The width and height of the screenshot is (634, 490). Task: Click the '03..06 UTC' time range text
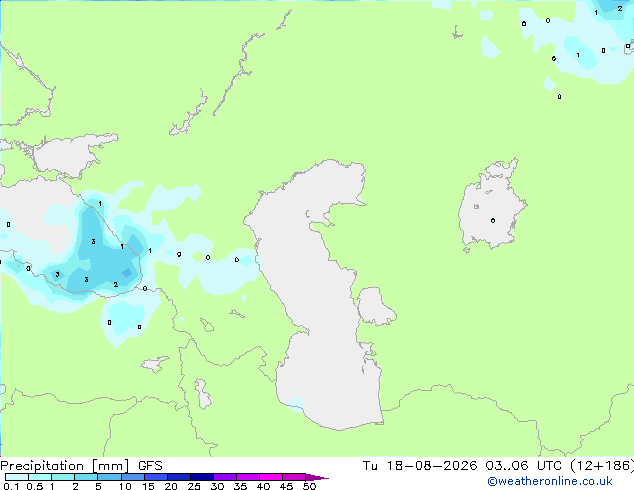coord(524,466)
